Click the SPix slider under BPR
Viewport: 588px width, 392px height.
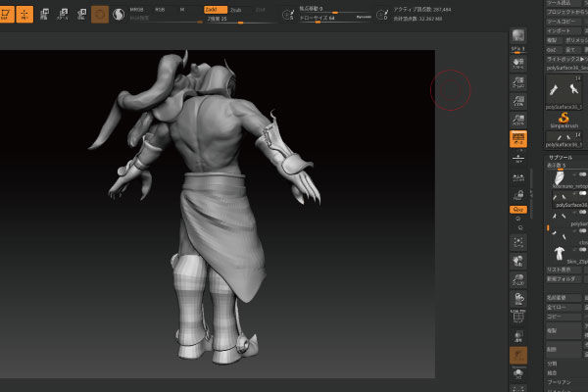[x=518, y=50]
